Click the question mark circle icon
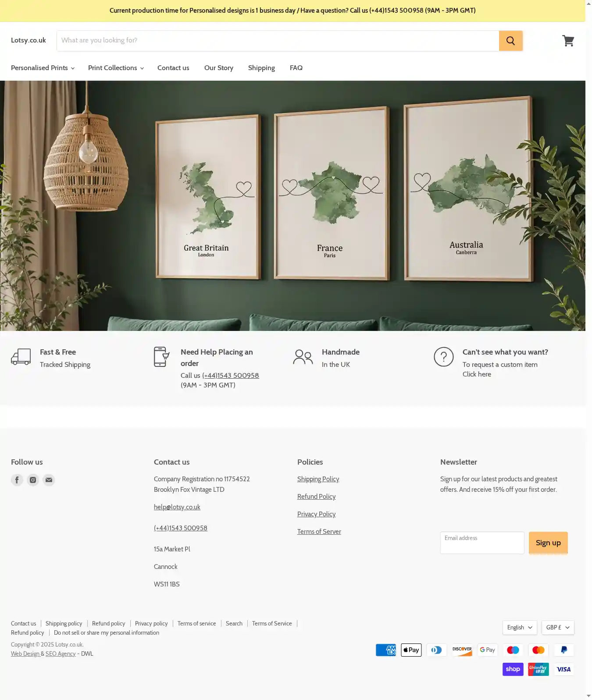 (443, 357)
